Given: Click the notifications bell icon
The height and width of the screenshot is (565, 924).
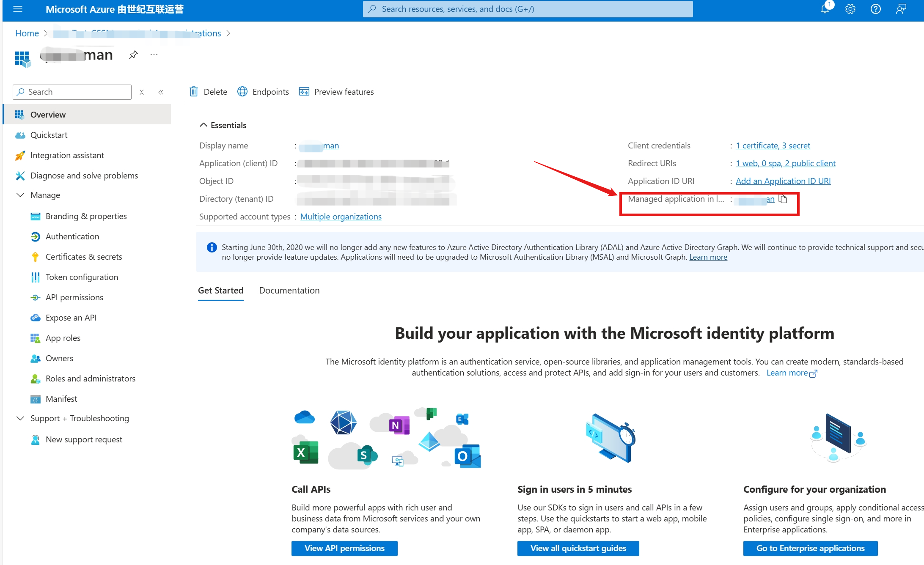Looking at the screenshot, I should click(x=825, y=9).
